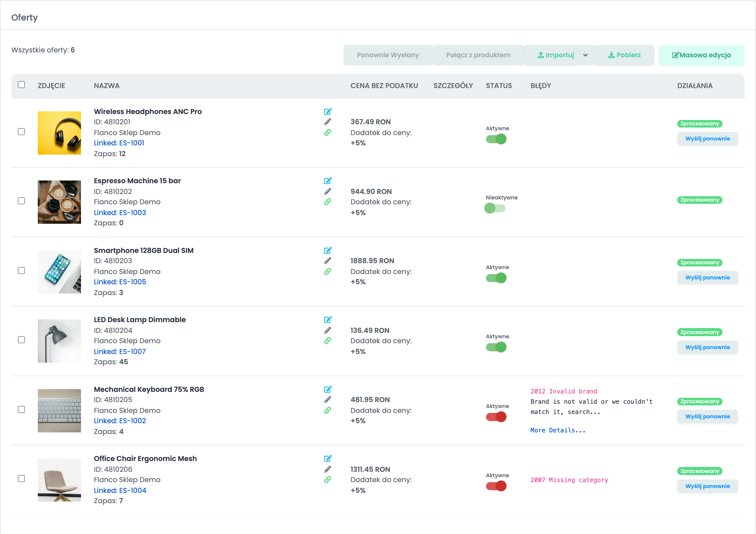This screenshot has width=756, height=534.
Task: Click the pencil icon in the Smartphone row
Action: tap(327, 261)
